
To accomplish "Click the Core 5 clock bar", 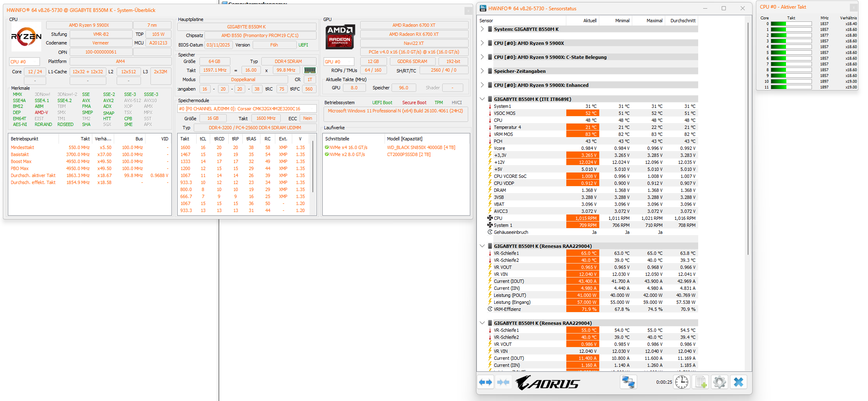I will (791, 53).
